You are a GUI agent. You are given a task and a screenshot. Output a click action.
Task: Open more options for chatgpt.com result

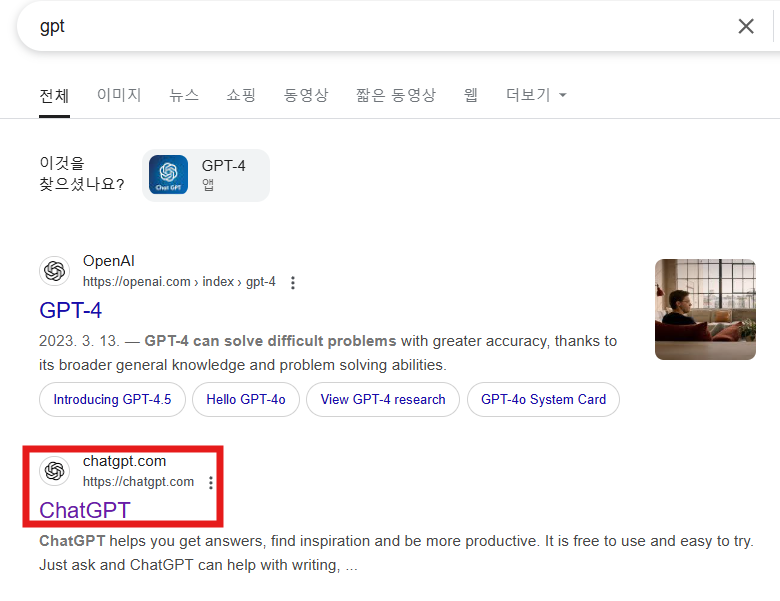tap(211, 483)
